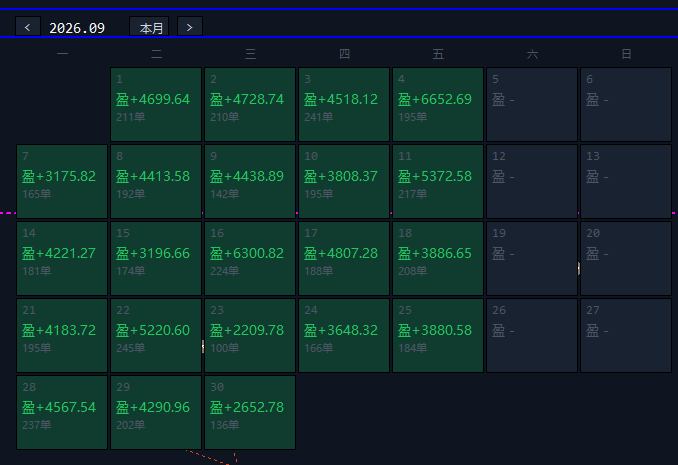Open day 29 cell with +4290.96

(x=156, y=412)
